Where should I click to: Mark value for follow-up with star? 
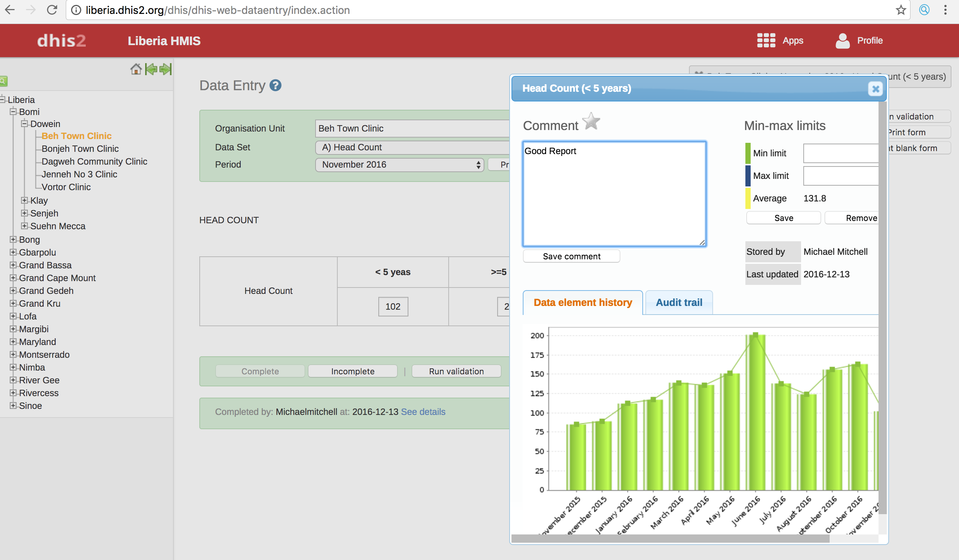coord(591,122)
